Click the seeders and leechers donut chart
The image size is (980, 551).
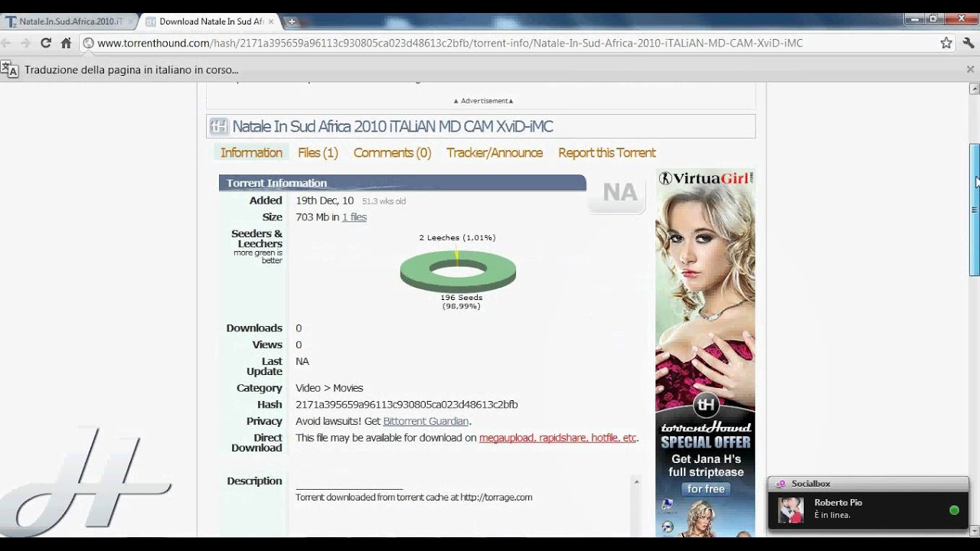(x=458, y=272)
